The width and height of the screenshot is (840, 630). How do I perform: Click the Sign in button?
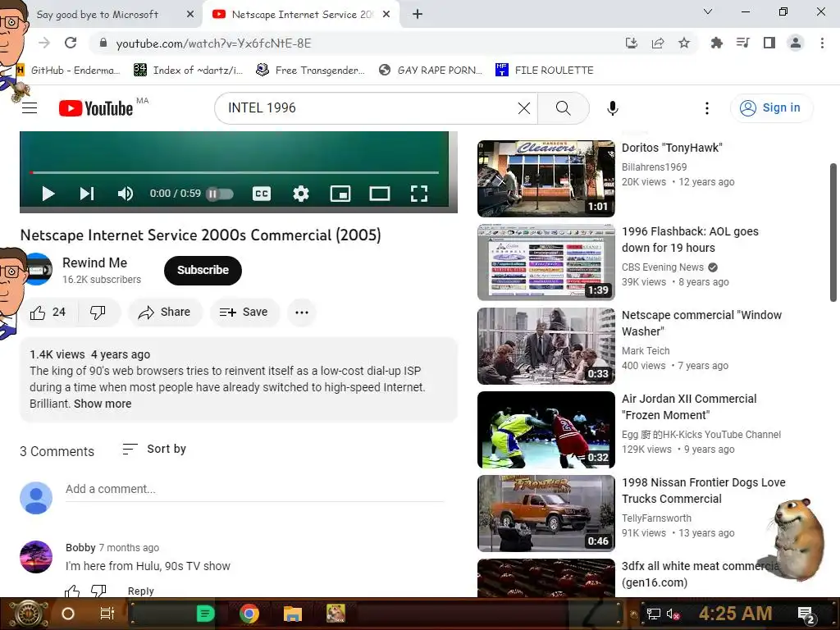[x=771, y=108]
